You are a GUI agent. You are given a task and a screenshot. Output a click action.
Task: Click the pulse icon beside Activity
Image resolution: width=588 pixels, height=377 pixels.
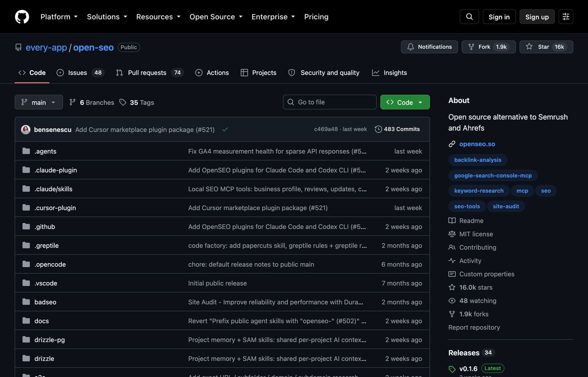[452, 261]
